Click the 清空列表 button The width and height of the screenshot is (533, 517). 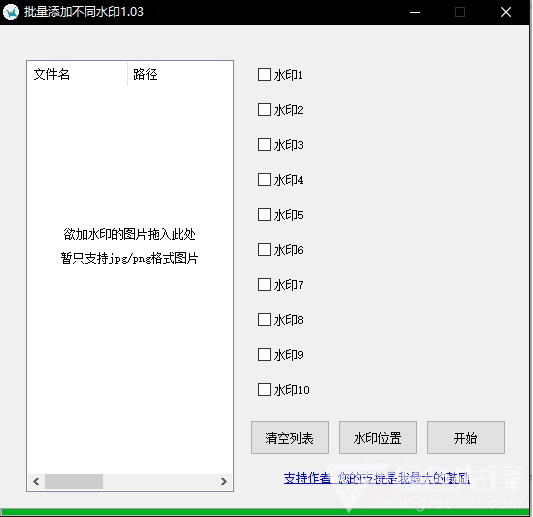coord(290,438)
